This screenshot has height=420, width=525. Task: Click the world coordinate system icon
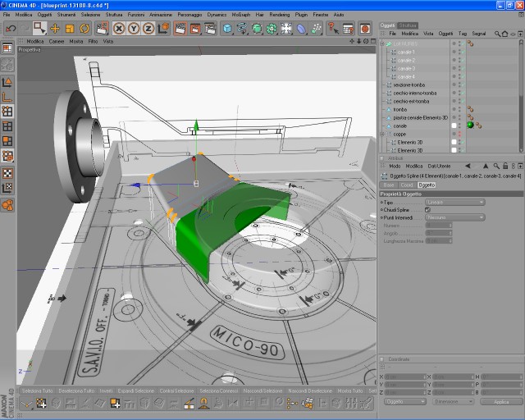point(164,29)
